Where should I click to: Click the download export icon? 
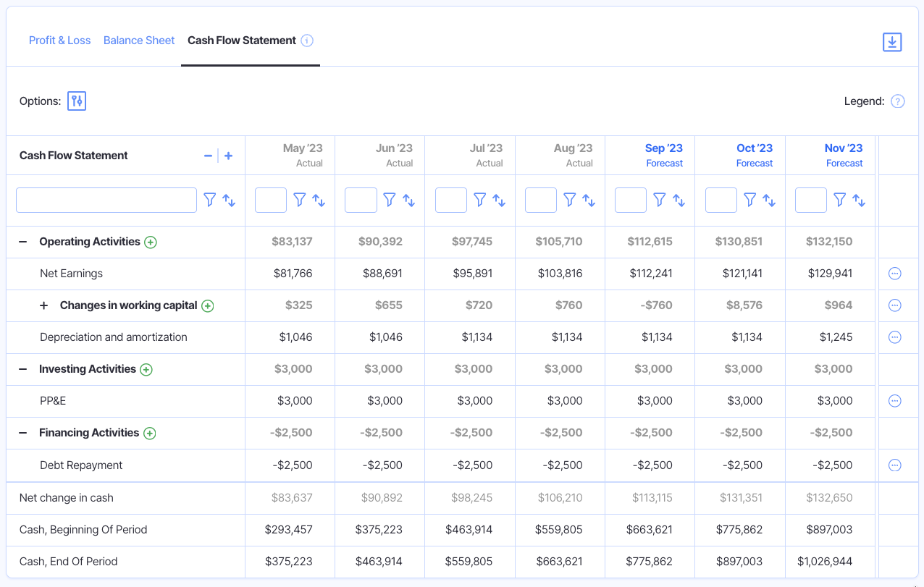[x=891, y=42]
